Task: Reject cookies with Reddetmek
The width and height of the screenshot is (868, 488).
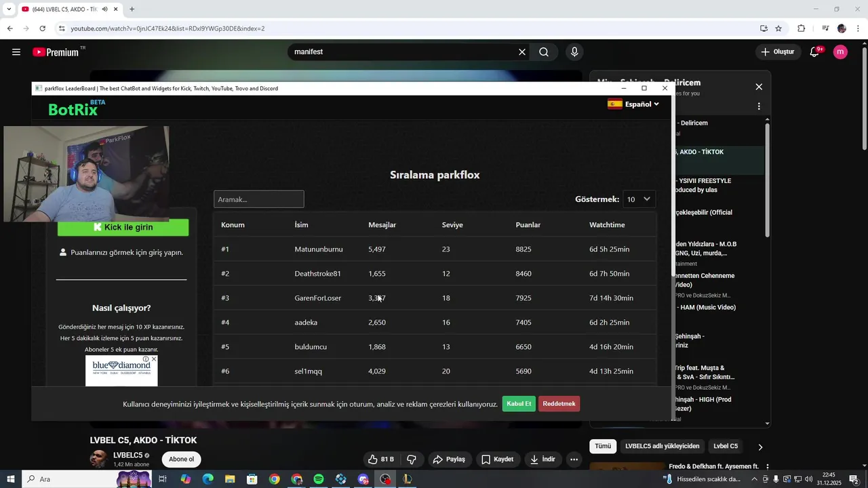Action: point(559,404)
